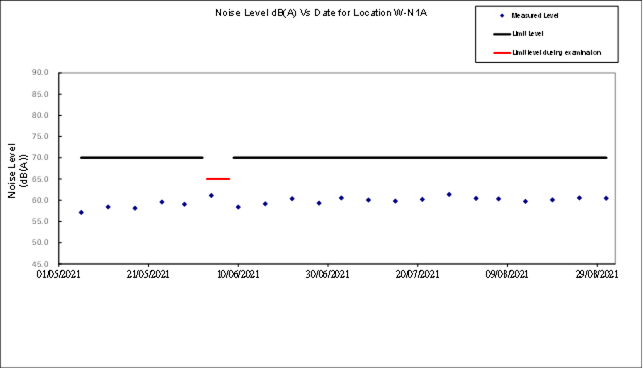
Task: Click the 10/06/2021 date axis label
Action: click(x=238, y=274)
